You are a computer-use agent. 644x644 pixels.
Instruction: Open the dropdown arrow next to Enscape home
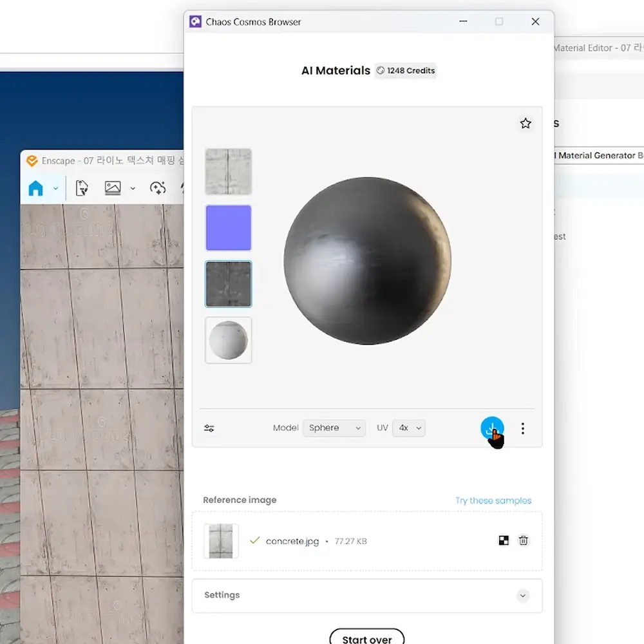pos(55,189)
